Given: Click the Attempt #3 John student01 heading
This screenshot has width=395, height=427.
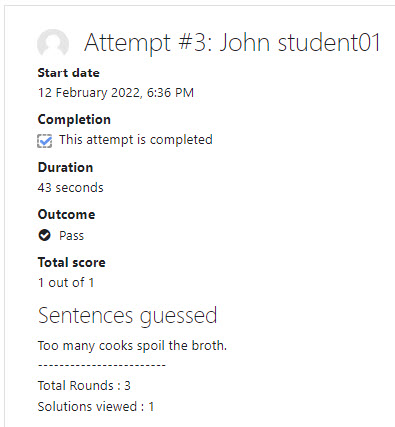Looking at the screenshot, I should (232, 43).
